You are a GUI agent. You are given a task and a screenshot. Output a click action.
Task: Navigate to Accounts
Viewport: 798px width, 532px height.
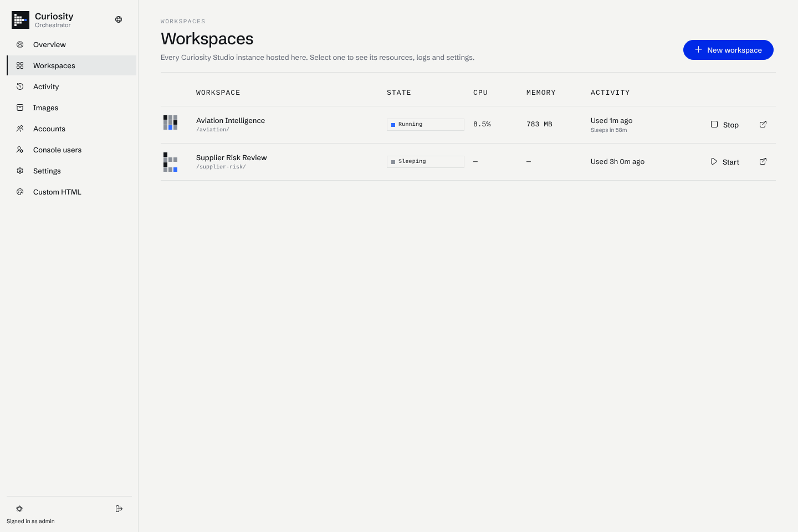click(x=71, y=129)
